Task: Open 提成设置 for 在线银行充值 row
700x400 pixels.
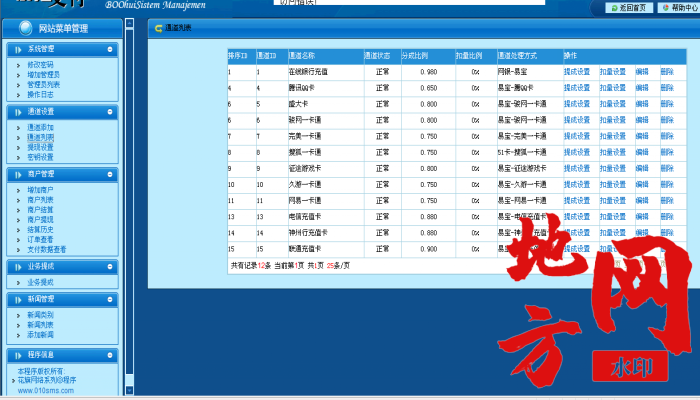Action: pyautogui.click(x=577, y=72)
